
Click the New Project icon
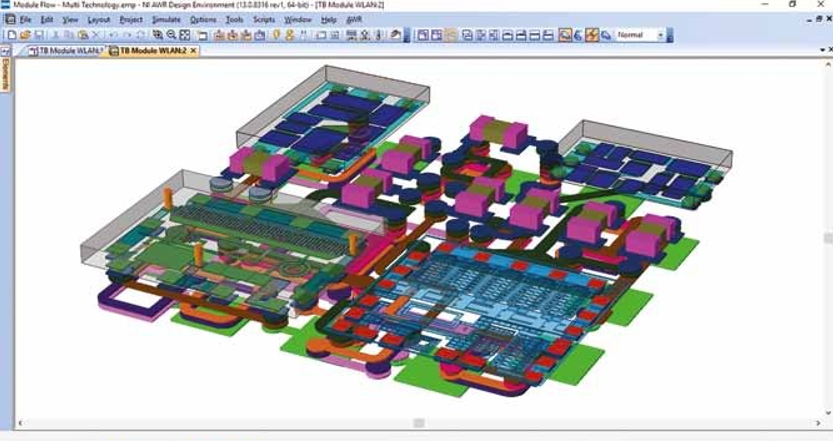point(11,35)
